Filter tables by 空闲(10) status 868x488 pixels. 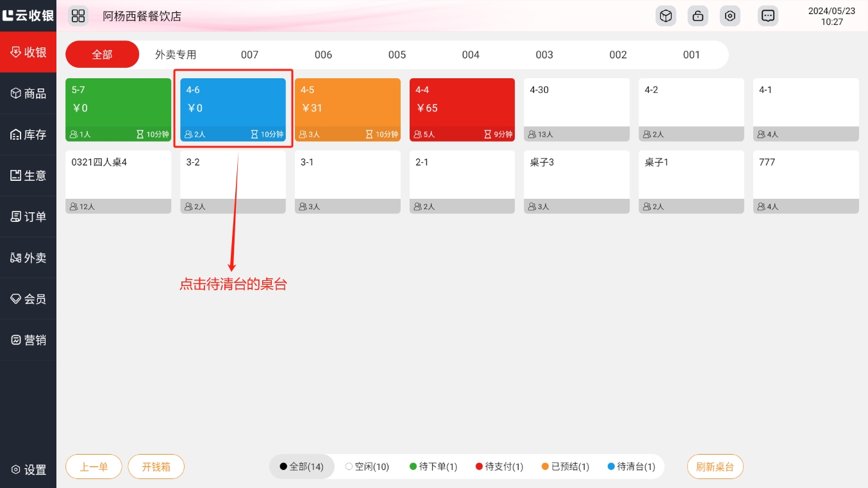367,467
